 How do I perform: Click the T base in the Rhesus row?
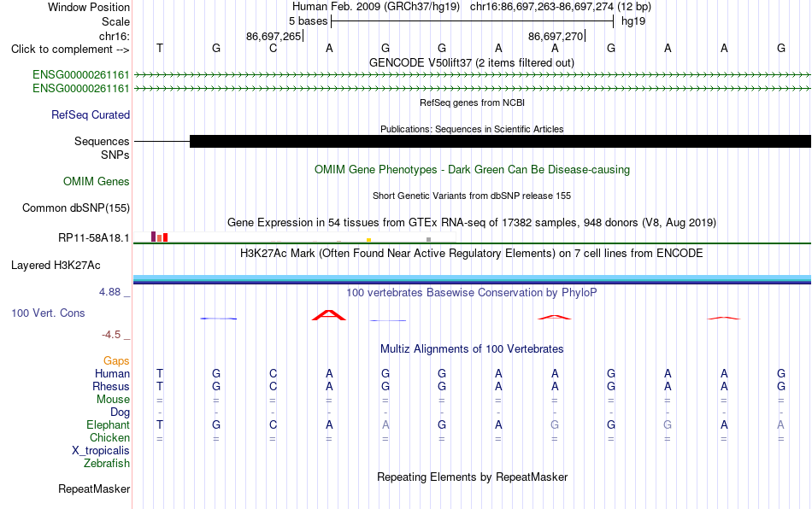160,386
